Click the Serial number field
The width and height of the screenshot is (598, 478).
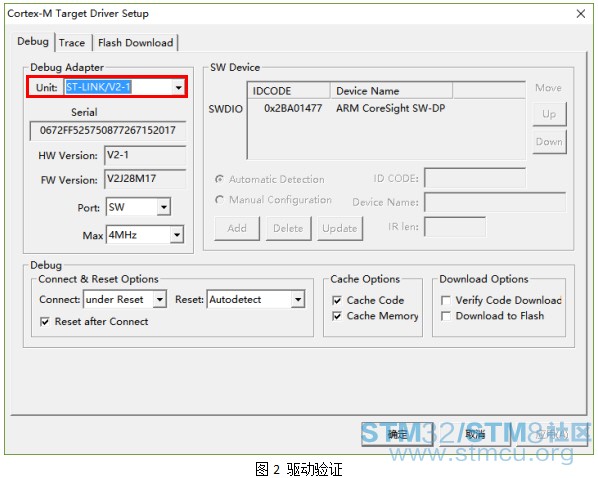coord(108,130)
